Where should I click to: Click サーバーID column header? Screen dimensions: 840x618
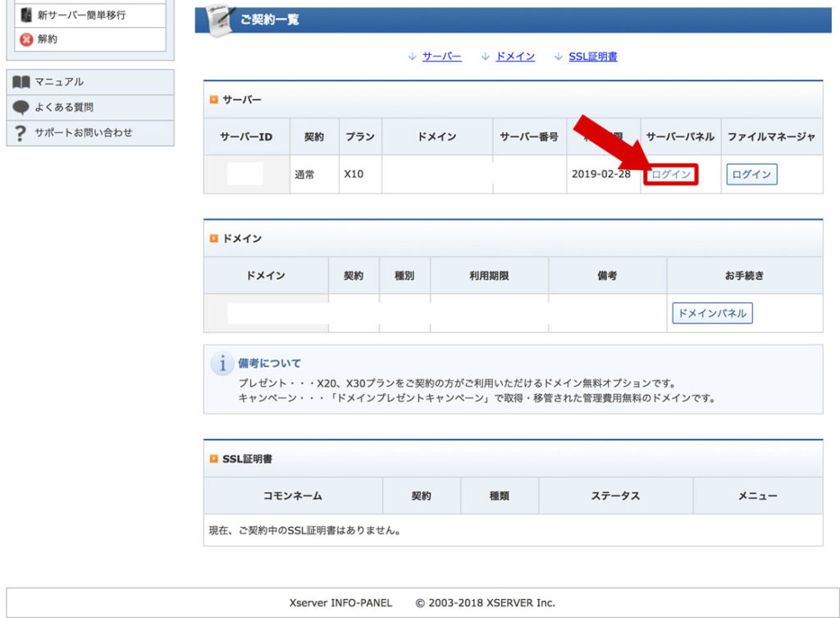[246, 137]
